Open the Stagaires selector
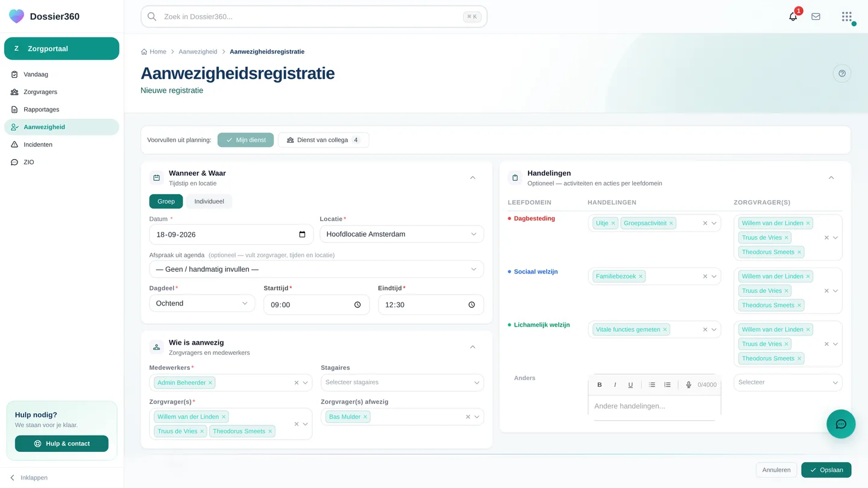Screen dimensions: 868x488 402,383
